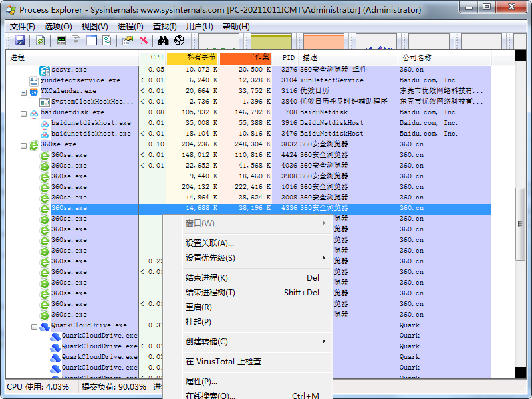Click the yundetectservice.exe document icon
This screenshot has height=399, width=532.
point(34,80)
